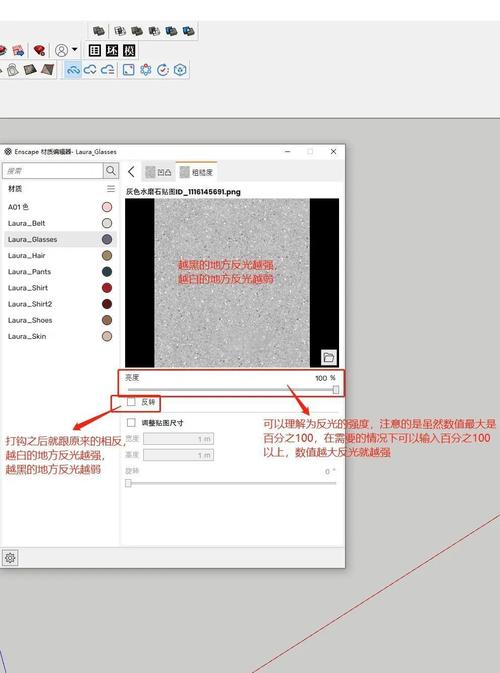This screenshot has height=673, width=500.
Task: Minimize the Enscape material editor window
Action: pyautogui.click(x=288, y=152)
